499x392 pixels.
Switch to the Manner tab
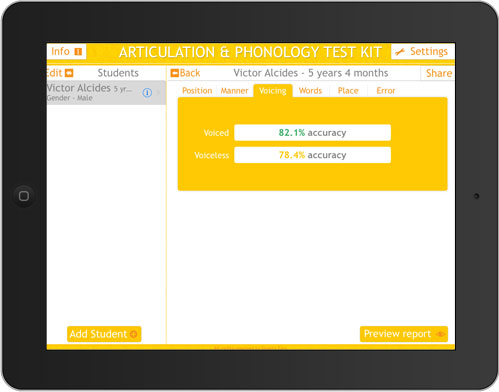coord(234,91)
